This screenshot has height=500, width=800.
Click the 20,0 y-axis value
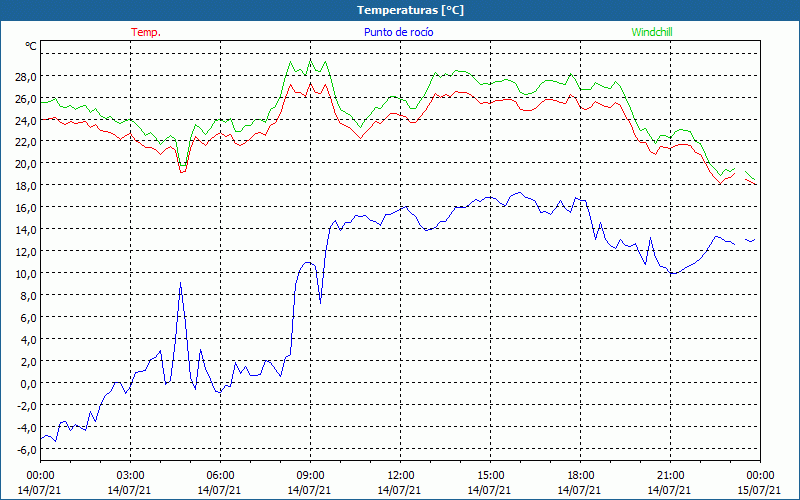point(26,164)
